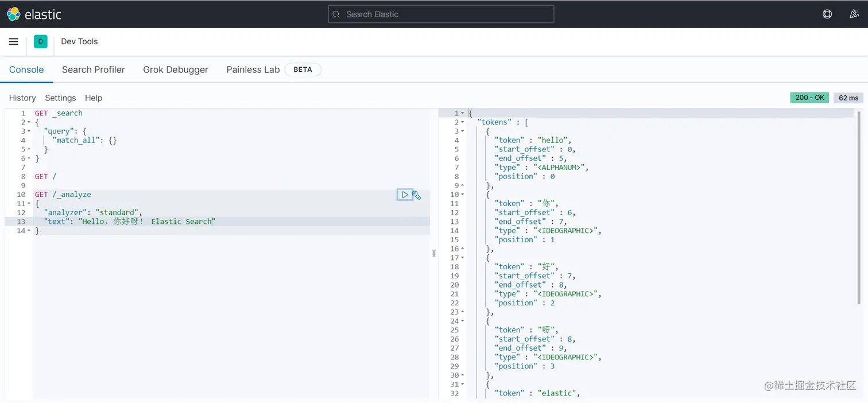Open the Grok Debugger tab
Screen dimensions: 868x403
coord(176,69)
